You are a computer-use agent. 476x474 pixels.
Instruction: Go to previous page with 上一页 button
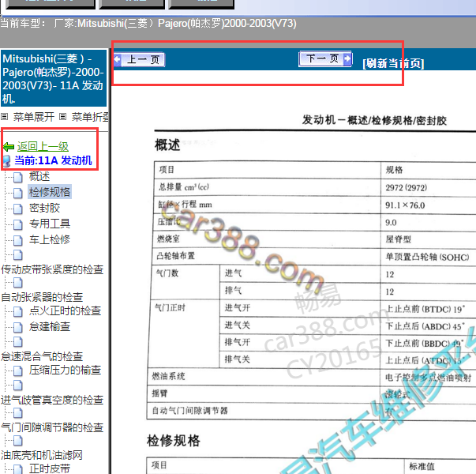tap(140, 59)
